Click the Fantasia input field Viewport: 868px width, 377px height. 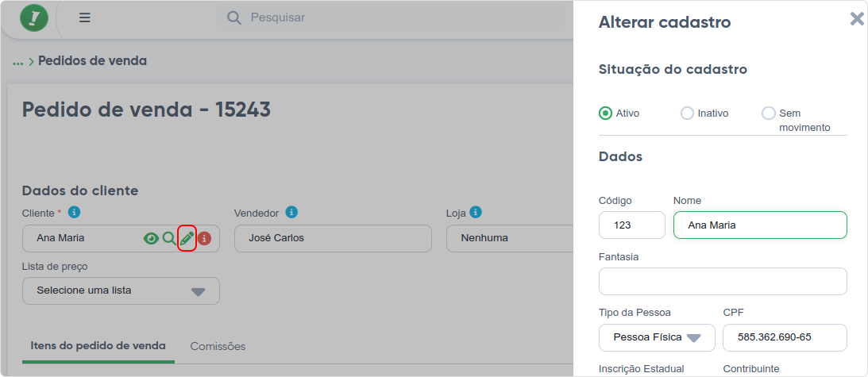(x=723, y=281)
